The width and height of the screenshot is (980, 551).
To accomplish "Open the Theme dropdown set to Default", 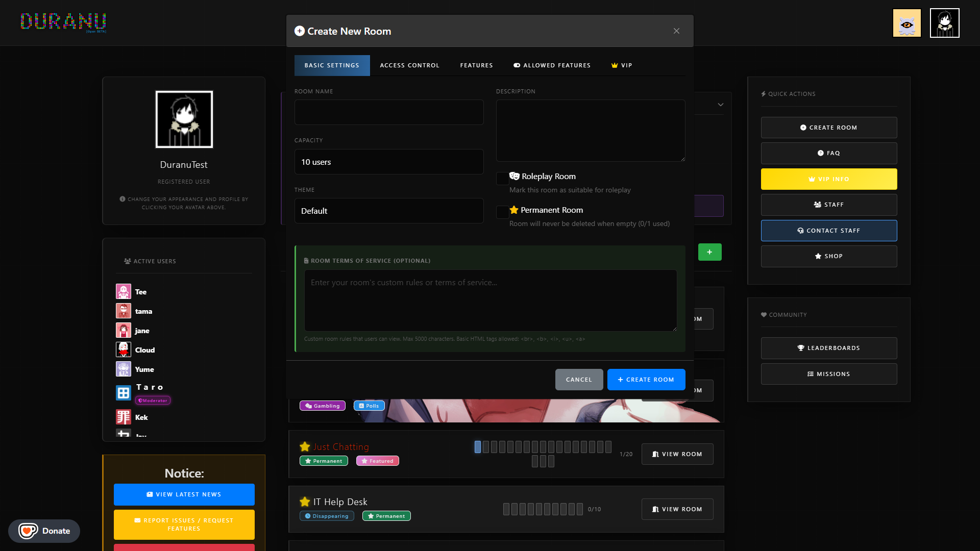I will [389, 211].
